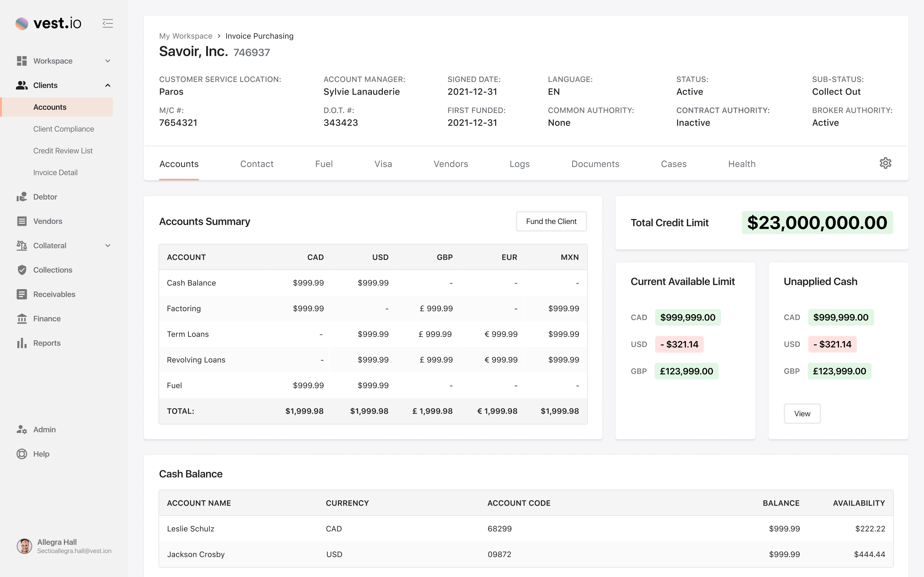Screen dimensions: 924x577
Task: Click the vest.io logo
Action: pyautogui.click(x=48, y=23)
